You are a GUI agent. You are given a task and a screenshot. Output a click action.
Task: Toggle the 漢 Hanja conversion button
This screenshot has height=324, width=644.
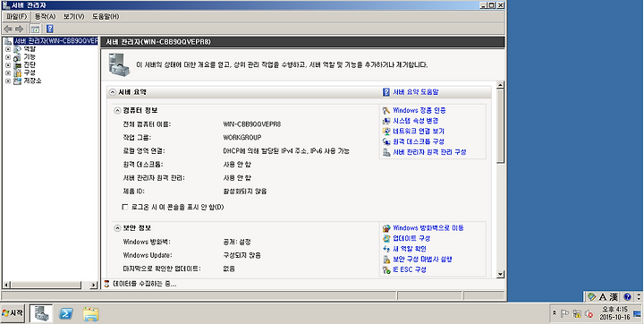pos(614,296)
